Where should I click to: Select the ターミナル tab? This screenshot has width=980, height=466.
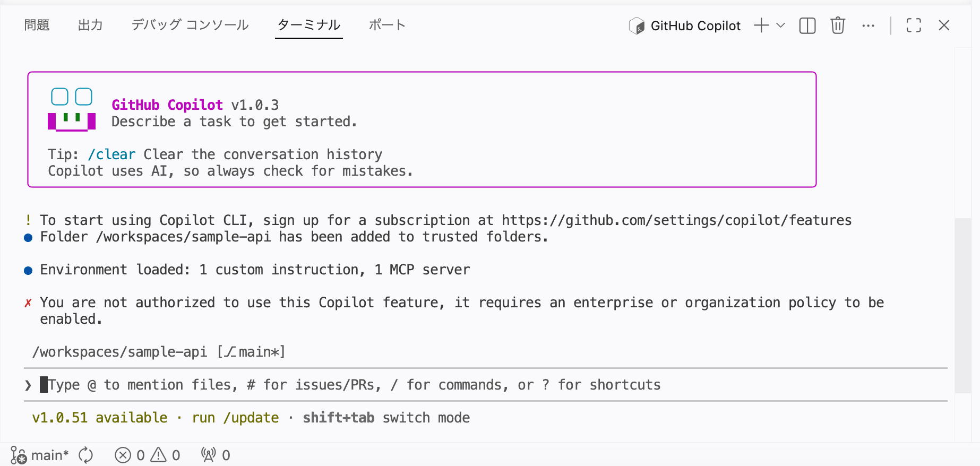(x=309, y=25)
